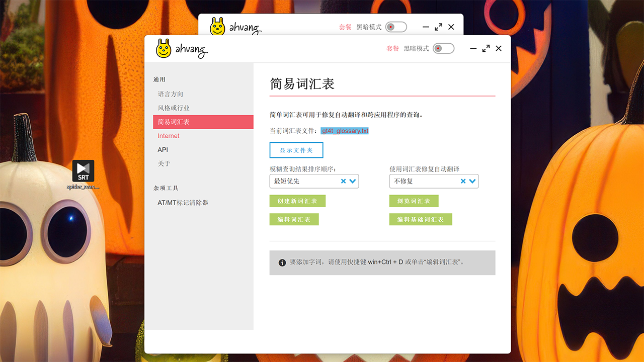Click 创建新词汇表 button
The width and height of the screenshot is (644, 362).
point(297,201)
